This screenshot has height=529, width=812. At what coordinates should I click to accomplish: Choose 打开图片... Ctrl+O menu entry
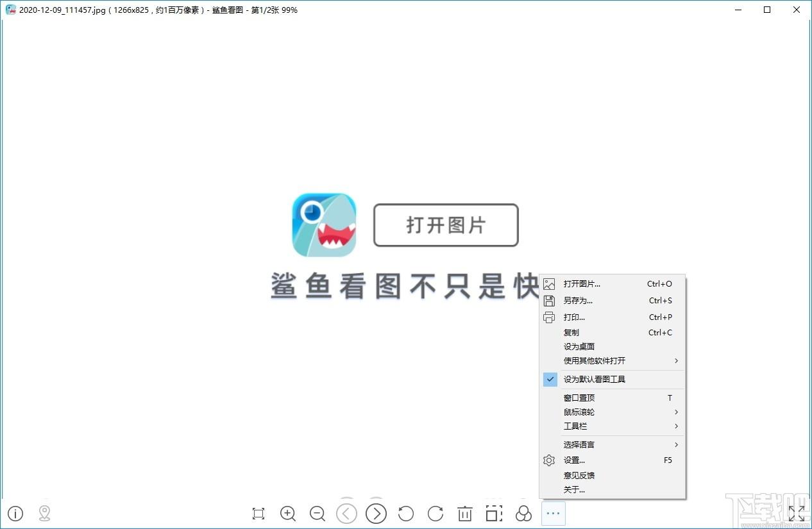613,284
